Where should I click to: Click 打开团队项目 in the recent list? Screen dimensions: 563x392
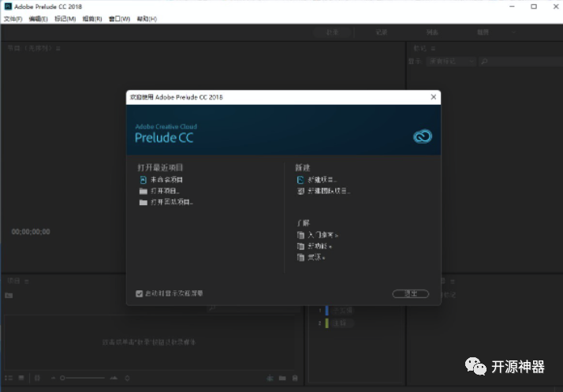click(172, 202)
